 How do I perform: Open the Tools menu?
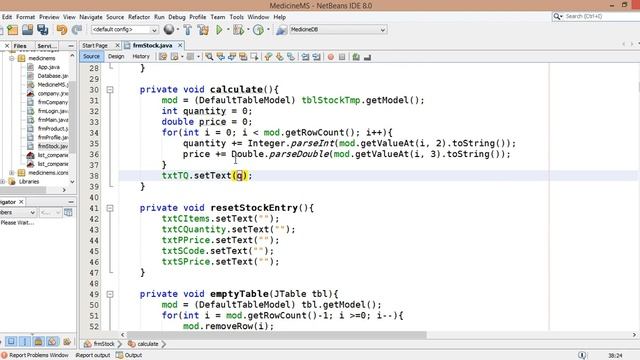(236, 17)
